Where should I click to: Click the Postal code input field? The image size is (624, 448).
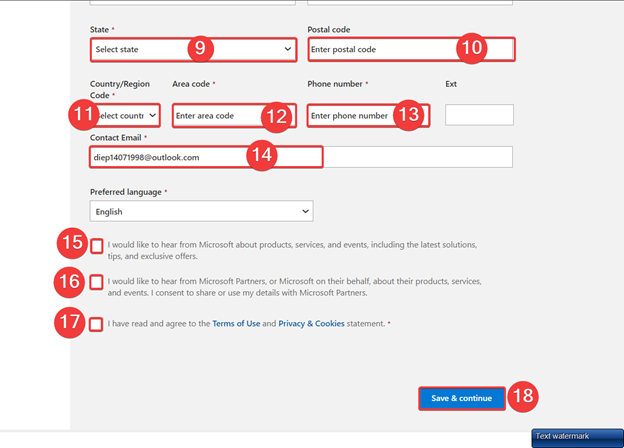380,49
